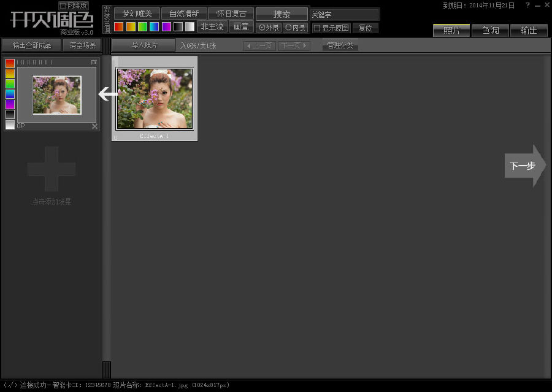552x392 pixels.
Task: Click the 关键字 keyword search field
Action: [344, 14]
